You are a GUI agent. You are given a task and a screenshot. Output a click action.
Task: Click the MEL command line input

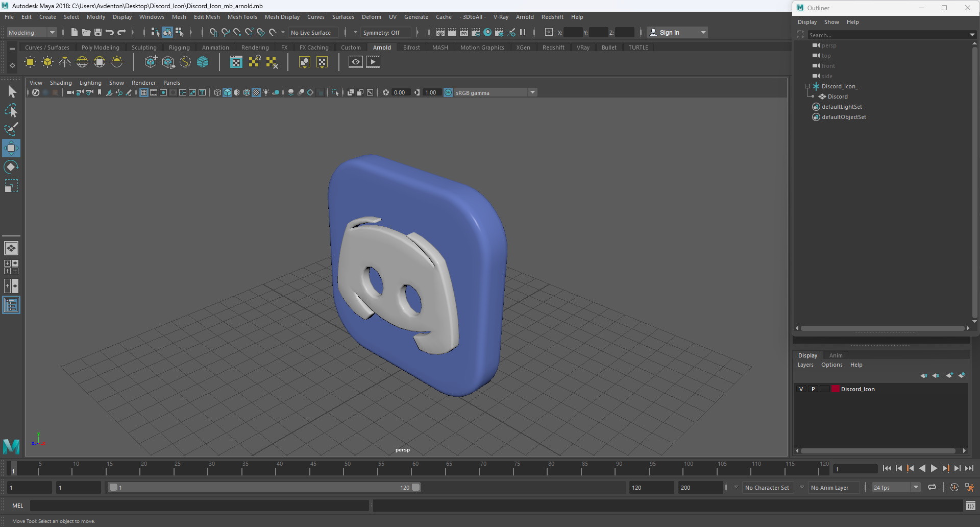199,506
